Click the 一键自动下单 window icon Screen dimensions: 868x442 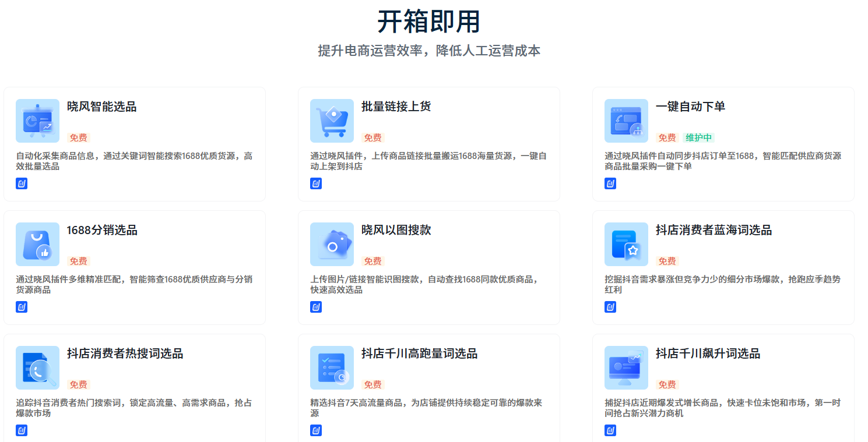click(x=626, y=121)
